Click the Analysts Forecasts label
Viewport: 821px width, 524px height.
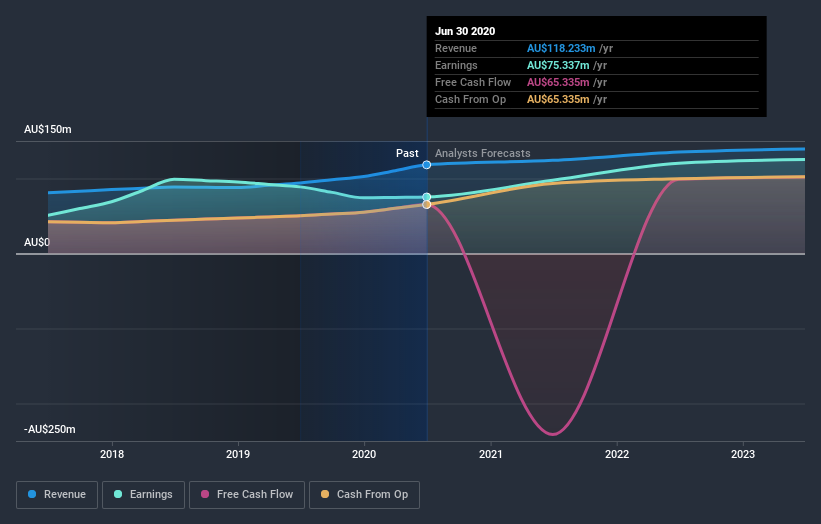pyautogui.click(x=483, y=153)
